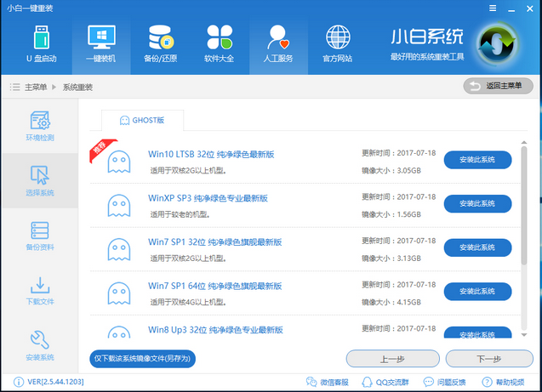Click the info icon beside version number
Screen dimensions: 542x392
19,382
